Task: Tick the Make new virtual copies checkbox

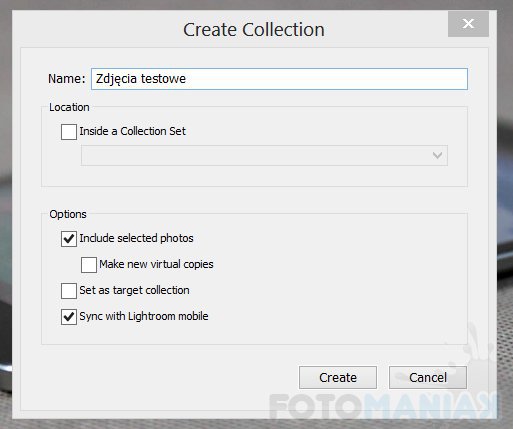Action: coord(89,265)
